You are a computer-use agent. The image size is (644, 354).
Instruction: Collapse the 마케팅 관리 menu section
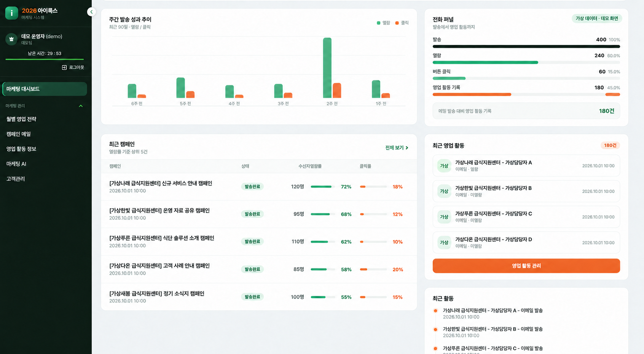point(81,106)
